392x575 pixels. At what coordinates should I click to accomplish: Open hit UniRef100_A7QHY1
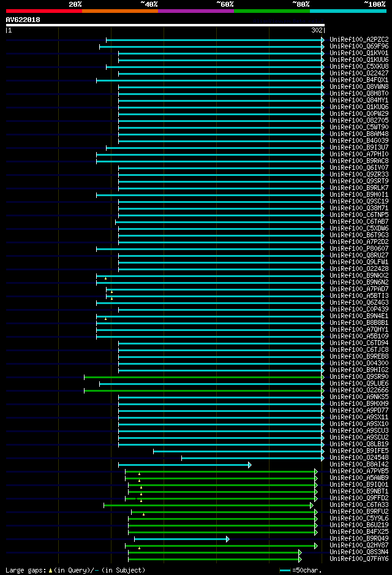pyautogui.click(x=359, y=329)
